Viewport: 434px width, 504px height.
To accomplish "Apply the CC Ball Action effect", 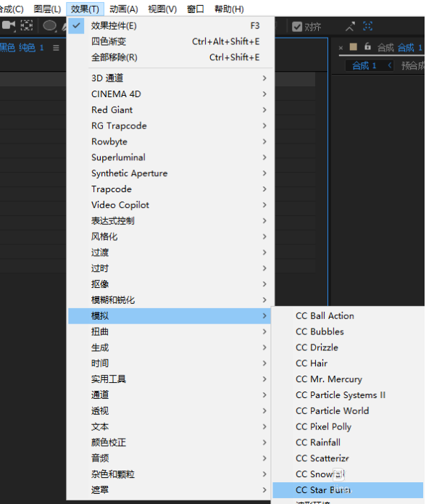I will point(349,316).
